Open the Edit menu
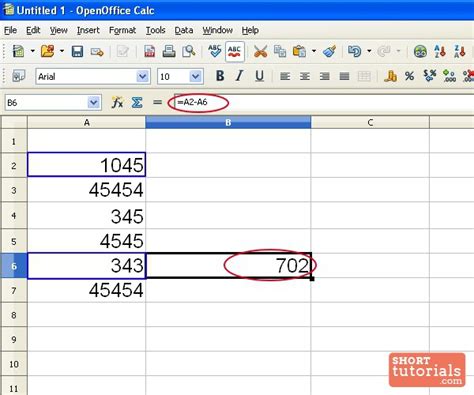 point(33,30)
